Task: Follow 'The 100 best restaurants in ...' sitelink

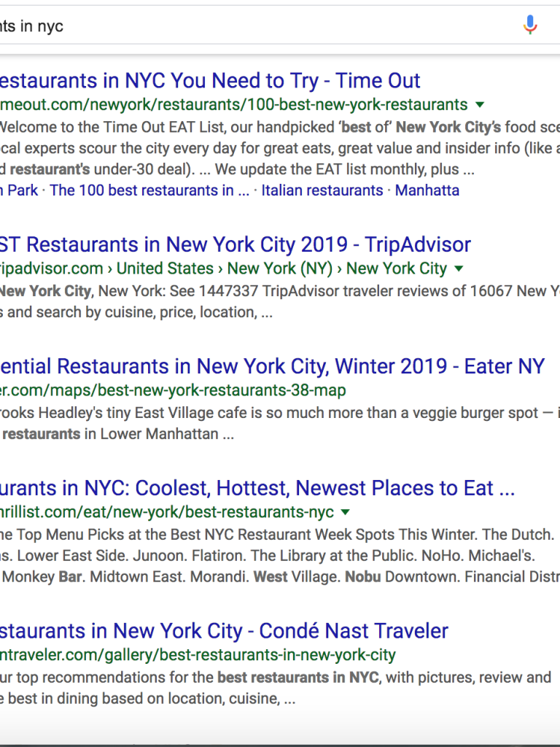Action: [149, 190]
